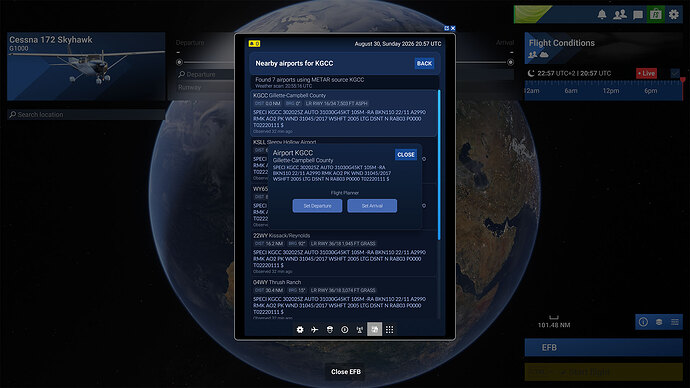
Task: Click the '101.48 NM' map scale label
Action: 554,325
